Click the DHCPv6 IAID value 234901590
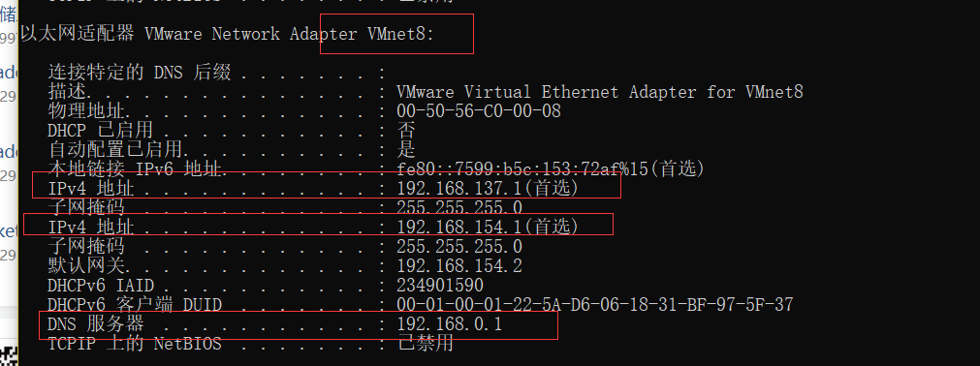The height and width of the screenshot is (366, 980). click(440, 286)
